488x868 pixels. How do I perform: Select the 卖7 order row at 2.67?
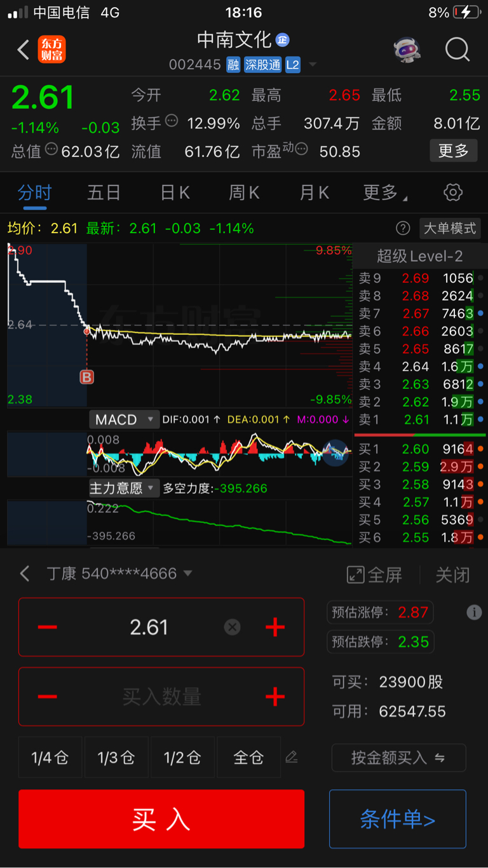[420, 313]
